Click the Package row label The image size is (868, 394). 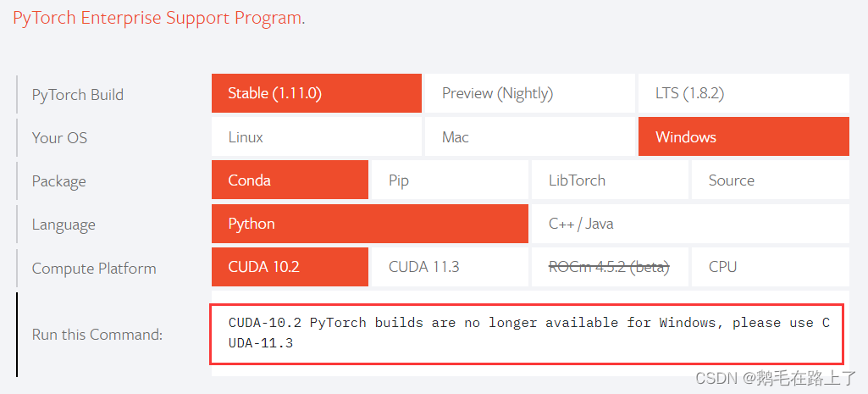pyautogui.click(x=58, y=181)
